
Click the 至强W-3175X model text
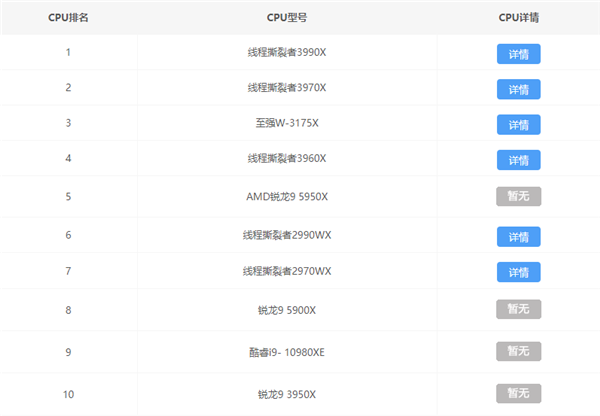287,124
